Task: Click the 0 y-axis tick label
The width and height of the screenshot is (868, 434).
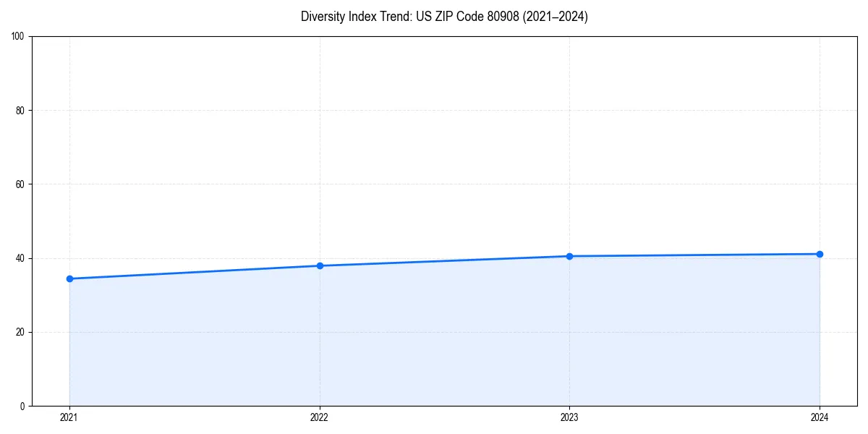Action: [x=24, y=405]
